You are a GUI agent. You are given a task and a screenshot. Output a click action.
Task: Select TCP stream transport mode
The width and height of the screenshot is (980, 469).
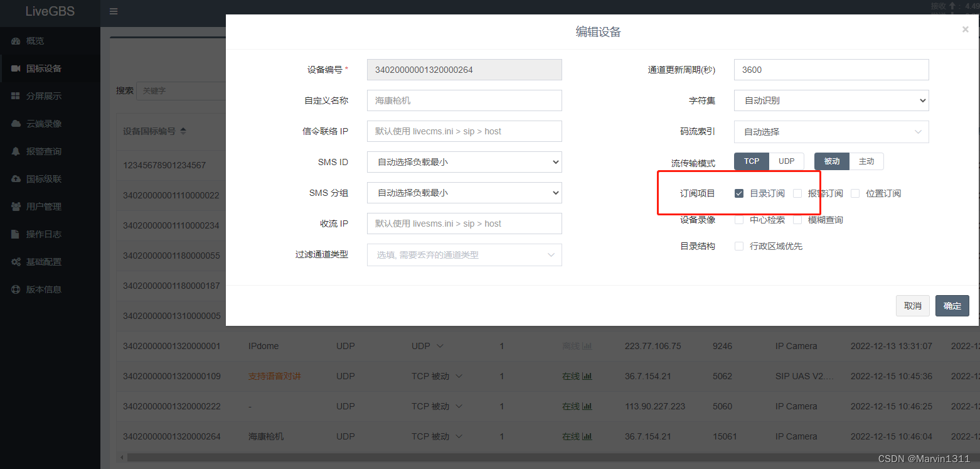click(752, 161)
